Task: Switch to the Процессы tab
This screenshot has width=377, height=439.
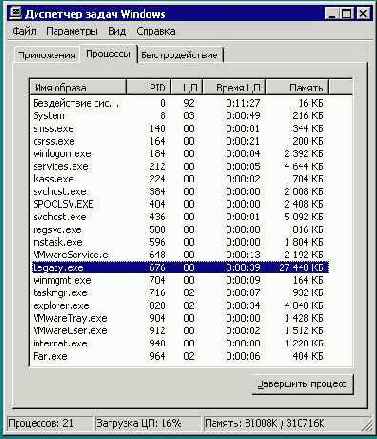Action: click(x=108, y=54)
